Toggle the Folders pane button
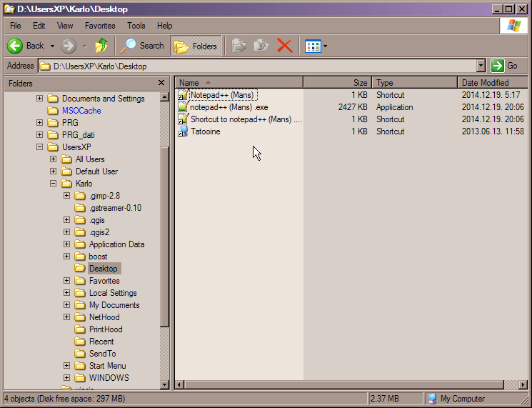The image size is (532, 408). (196, 46)
